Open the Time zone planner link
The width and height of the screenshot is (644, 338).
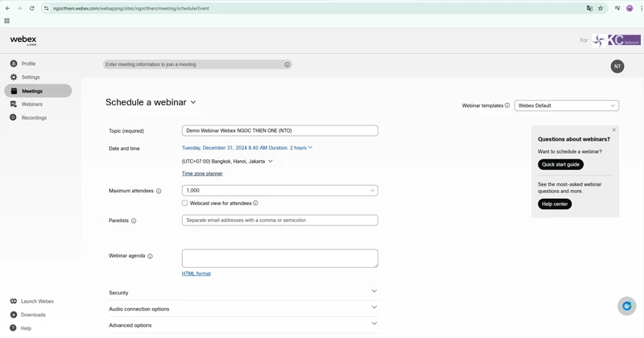pos(202,174)
